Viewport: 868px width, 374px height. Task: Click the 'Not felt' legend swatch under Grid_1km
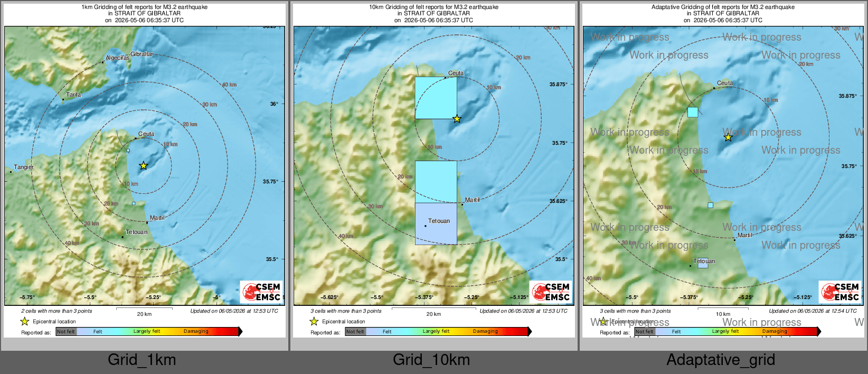[x=66, y=331]
